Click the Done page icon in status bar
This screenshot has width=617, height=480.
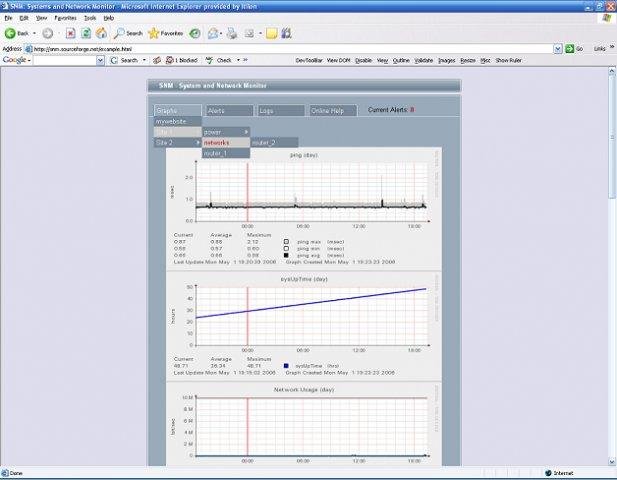tap(5, 473)
